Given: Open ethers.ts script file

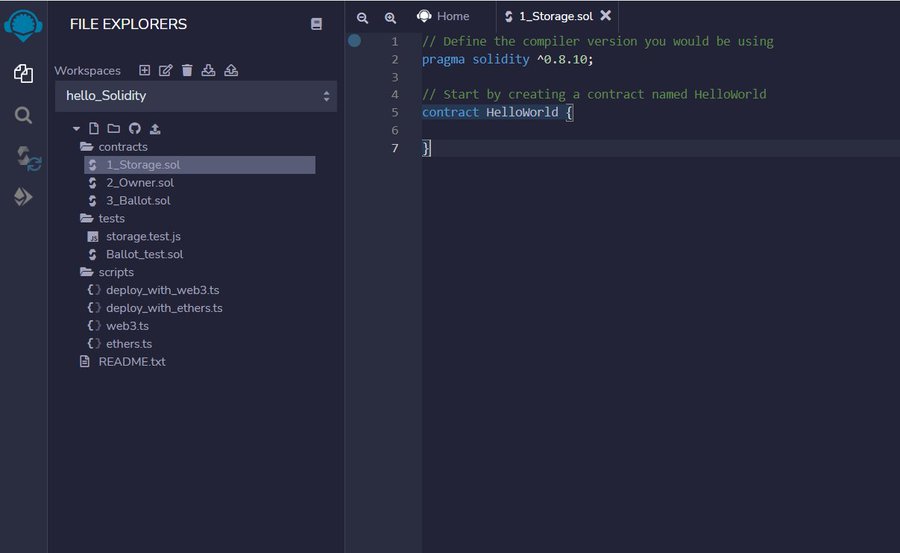Looking at the screenshot, I should click(x=129, y=344).
